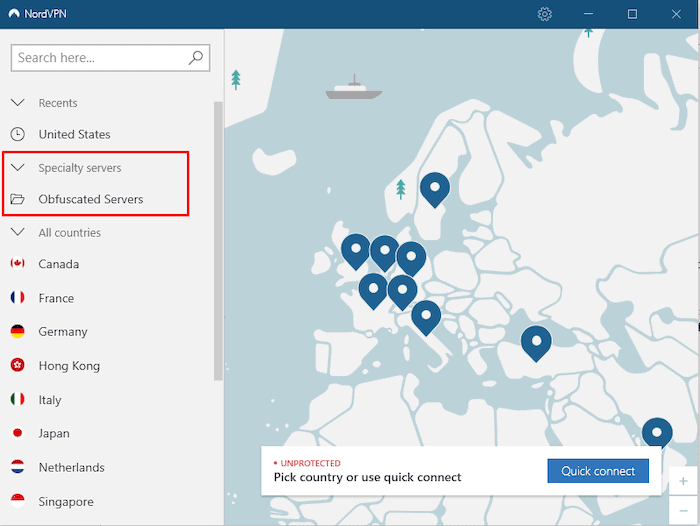
Task: Collapse the All countries list
Action: pos(17,233)
